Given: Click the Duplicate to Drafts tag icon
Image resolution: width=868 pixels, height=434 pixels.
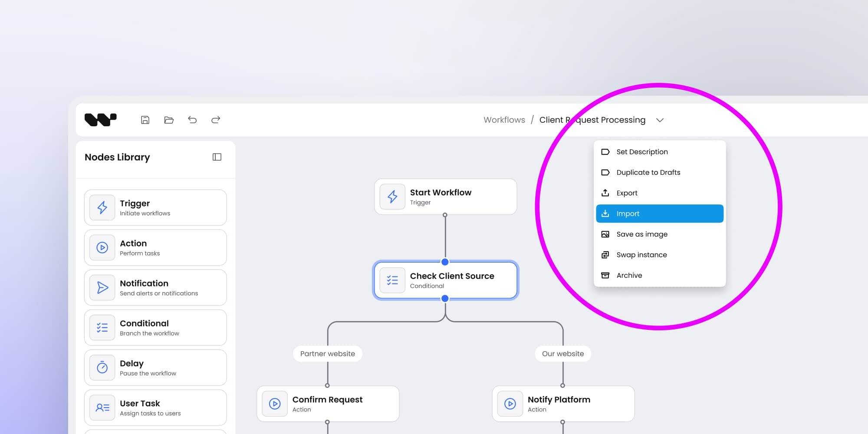Looking at the screenshot, I should click(x=605, y=172).
